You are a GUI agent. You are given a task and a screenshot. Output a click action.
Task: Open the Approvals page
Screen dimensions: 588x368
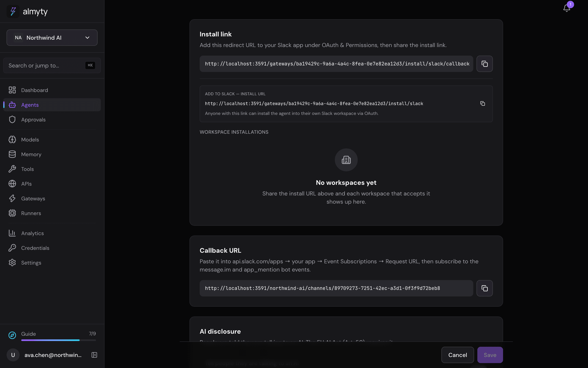tap(52, 120)
